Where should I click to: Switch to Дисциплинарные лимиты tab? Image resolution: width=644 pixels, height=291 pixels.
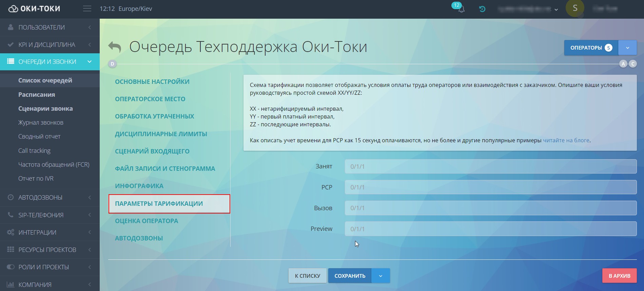(161, 134)
